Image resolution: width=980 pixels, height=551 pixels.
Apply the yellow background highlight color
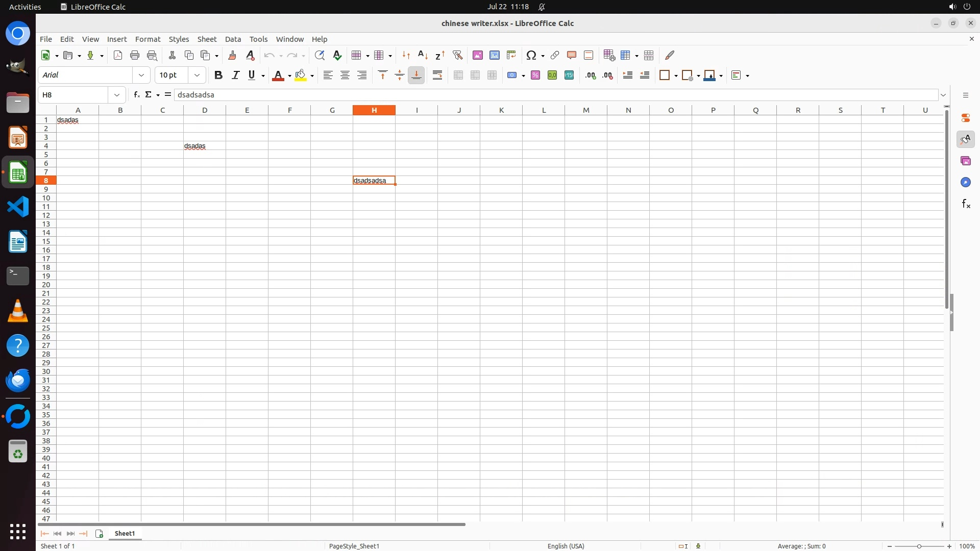tap(301, 76)
